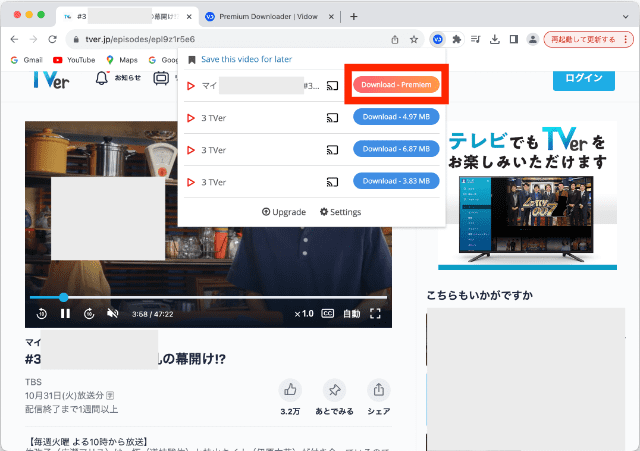The width and height of the screenshot is (640, 451).
Task: Click the Download - 6.87 MB button
Action: [x=396, y=149]
